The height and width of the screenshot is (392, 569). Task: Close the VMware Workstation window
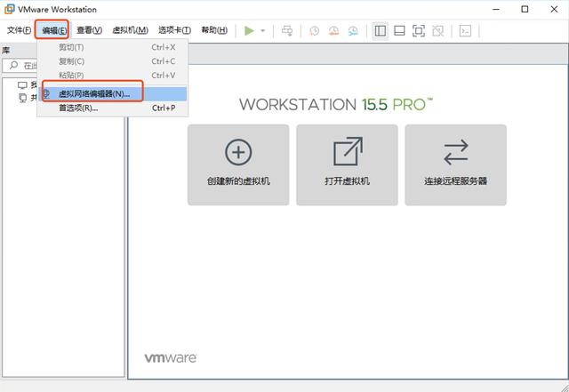(554, 10)
